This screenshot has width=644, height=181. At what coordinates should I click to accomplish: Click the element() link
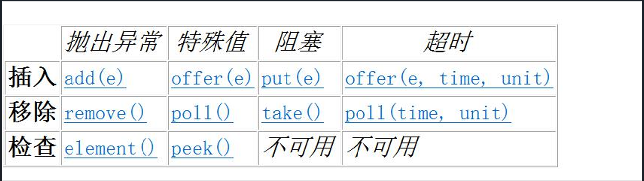pos(110,148)
